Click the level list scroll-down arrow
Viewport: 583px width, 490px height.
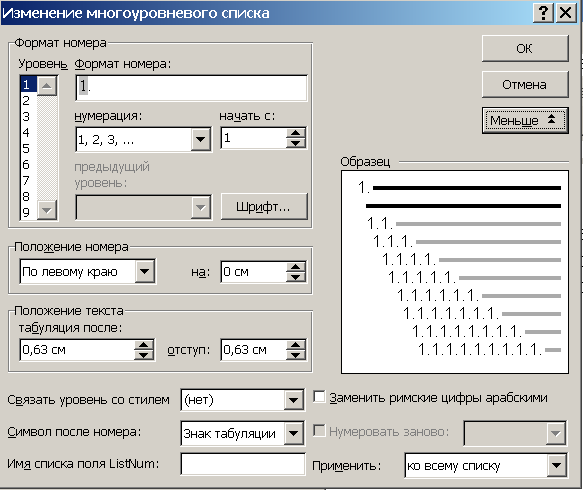tap(47, 210)
